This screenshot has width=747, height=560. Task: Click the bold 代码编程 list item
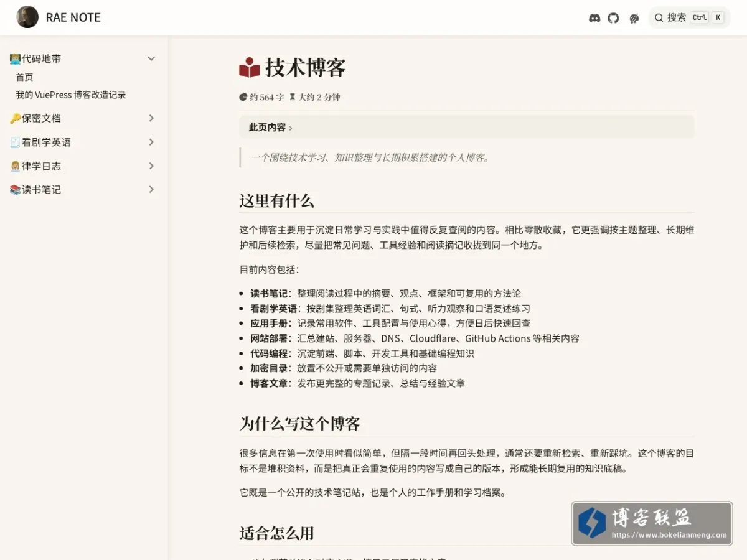pyautogui.click(x=269, y=353)
